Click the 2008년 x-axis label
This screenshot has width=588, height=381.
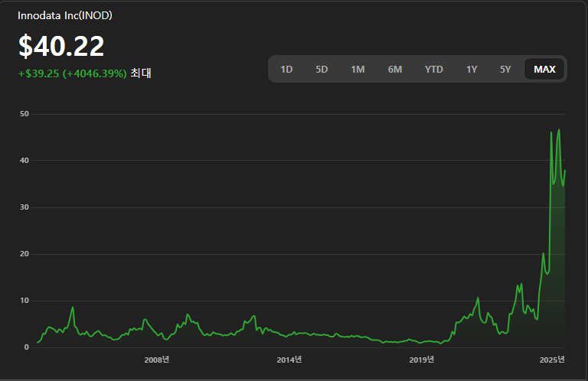[x=157, y=360]
